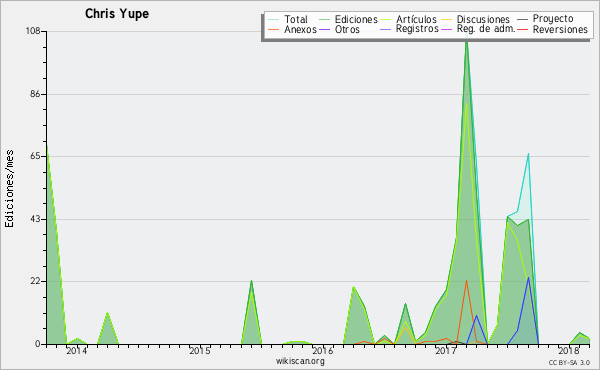
Task: Click the cyan Total peak near 65
Action: (528, 154)
